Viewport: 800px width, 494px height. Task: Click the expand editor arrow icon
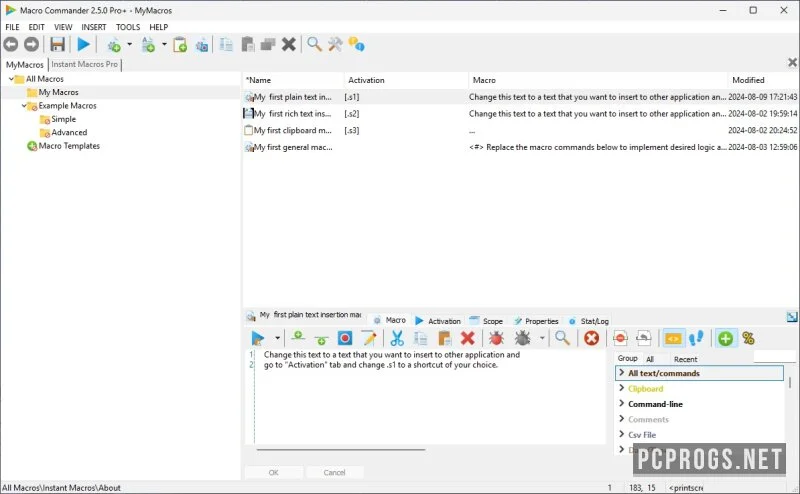[x=792, y=317]
